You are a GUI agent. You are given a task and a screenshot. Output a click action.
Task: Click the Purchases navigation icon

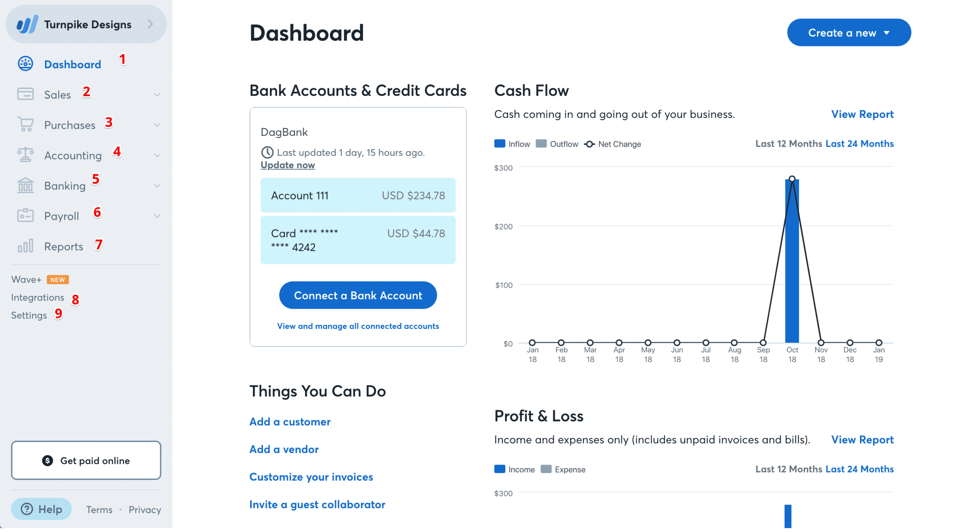point(24,124)
